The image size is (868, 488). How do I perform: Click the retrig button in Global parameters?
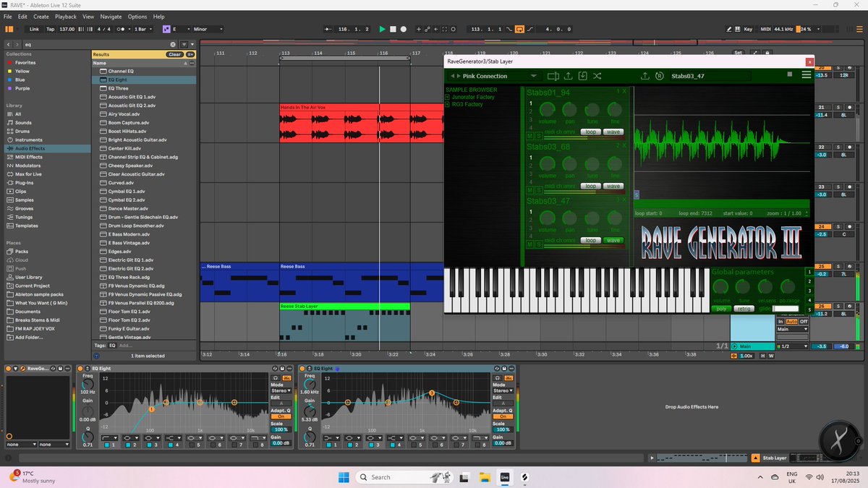tap(744, 309)
